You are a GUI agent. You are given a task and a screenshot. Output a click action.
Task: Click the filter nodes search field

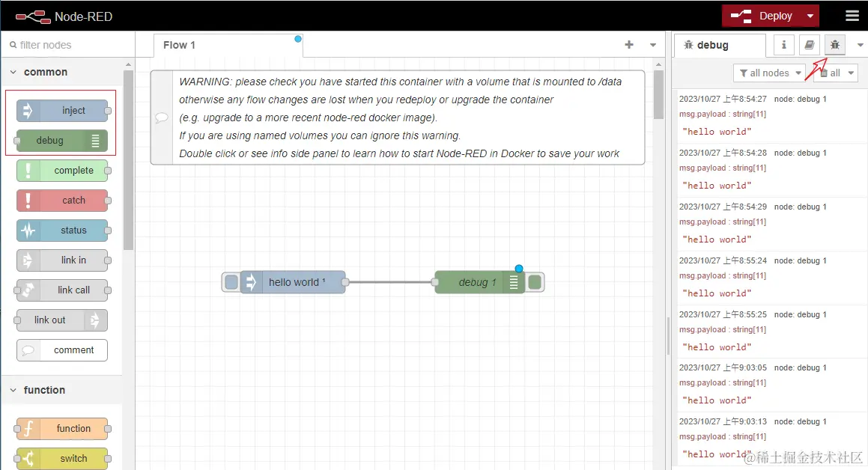[67, 45]
